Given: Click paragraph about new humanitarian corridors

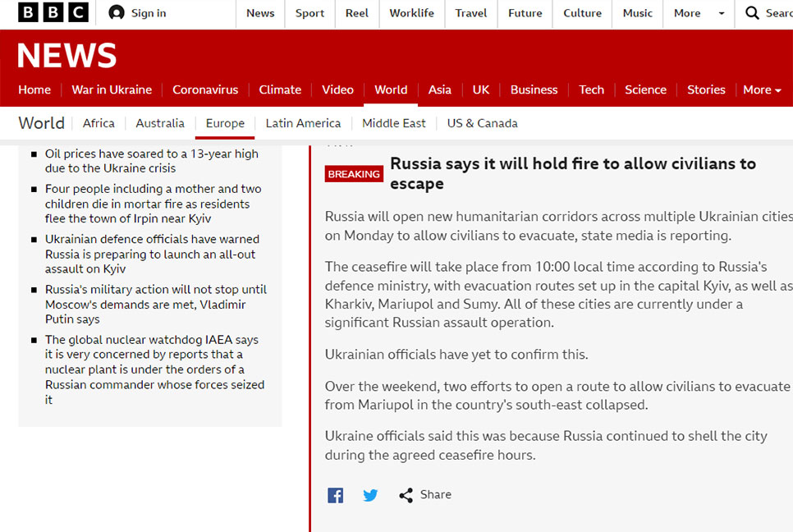Looking at the screenshot, I should click(559, 226).
